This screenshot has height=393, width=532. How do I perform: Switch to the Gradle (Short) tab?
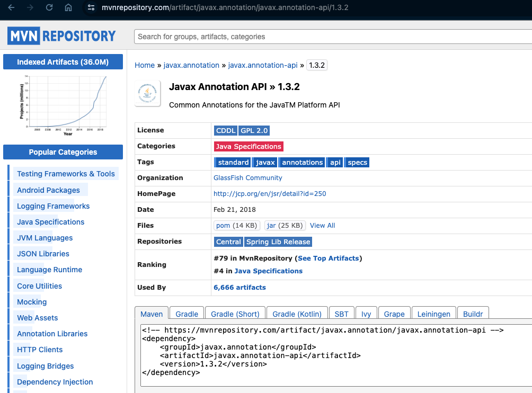coord(235,314)
